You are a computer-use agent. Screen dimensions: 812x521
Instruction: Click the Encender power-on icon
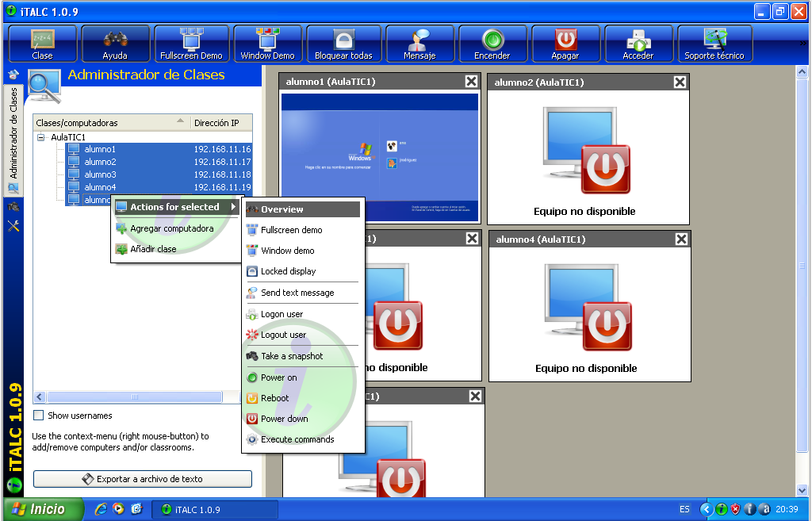point(492,40)
